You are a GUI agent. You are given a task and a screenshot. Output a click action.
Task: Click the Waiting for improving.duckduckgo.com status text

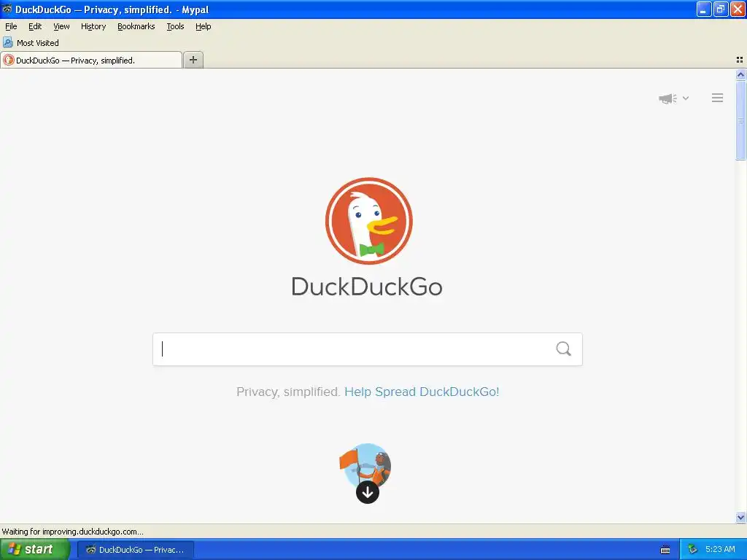72,532
